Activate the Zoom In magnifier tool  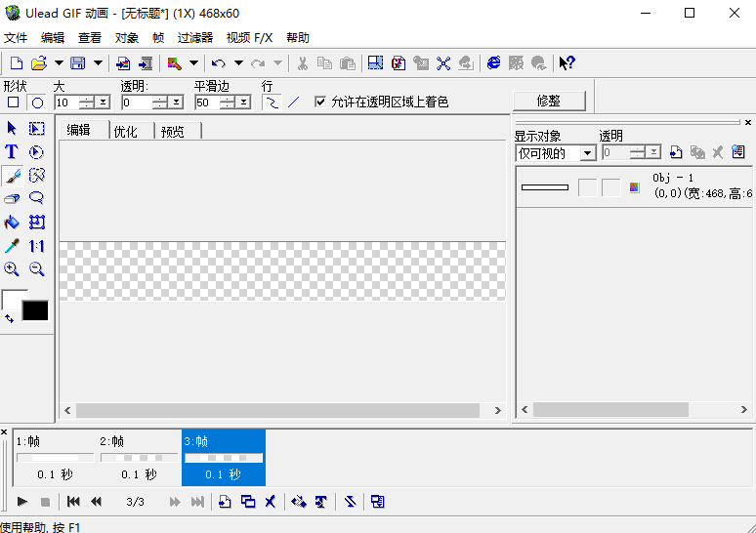click(12, 269)
